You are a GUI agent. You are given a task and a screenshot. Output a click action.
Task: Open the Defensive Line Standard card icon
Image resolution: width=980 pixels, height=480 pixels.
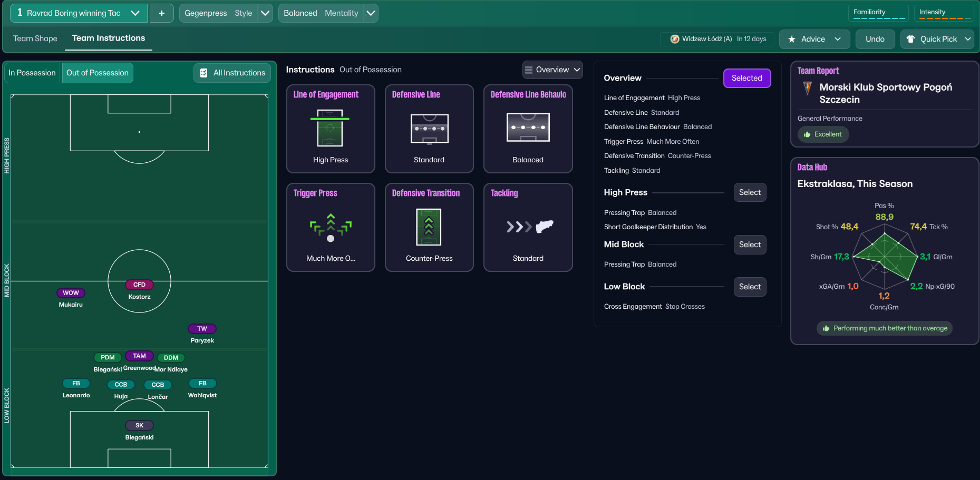coord(429,129)
